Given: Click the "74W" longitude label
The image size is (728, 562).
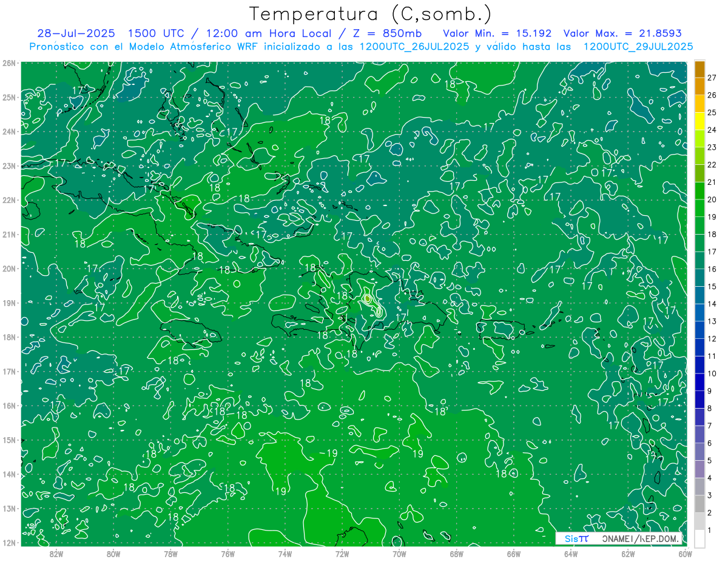Looking at the screenshot, I should [x=285, y=554].
